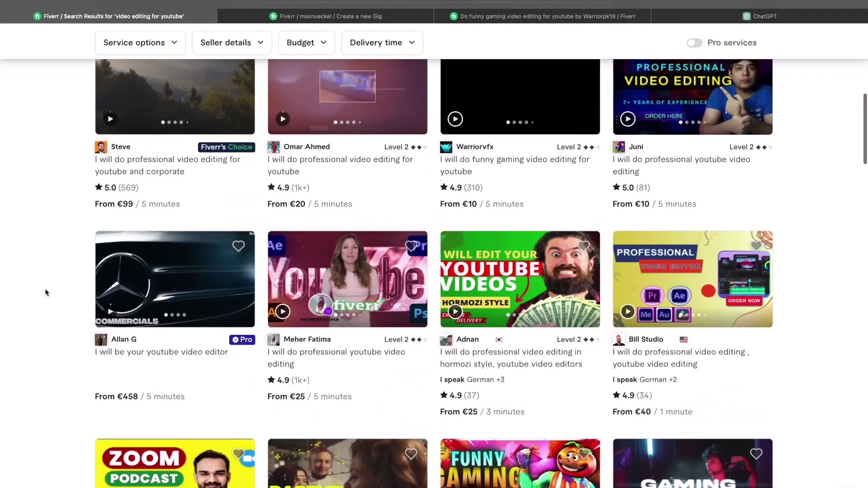Click seller name Bill Studio
Viewport: 868px width, 488px height.
click(x=646, y=339)
